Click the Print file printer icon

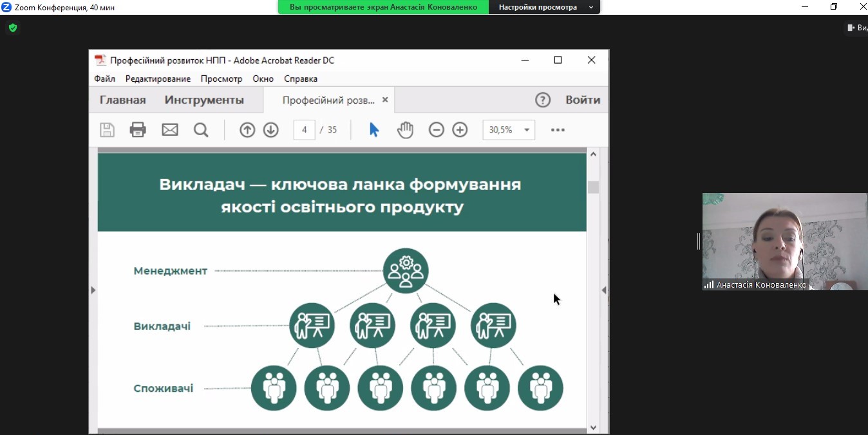[138, 130]
